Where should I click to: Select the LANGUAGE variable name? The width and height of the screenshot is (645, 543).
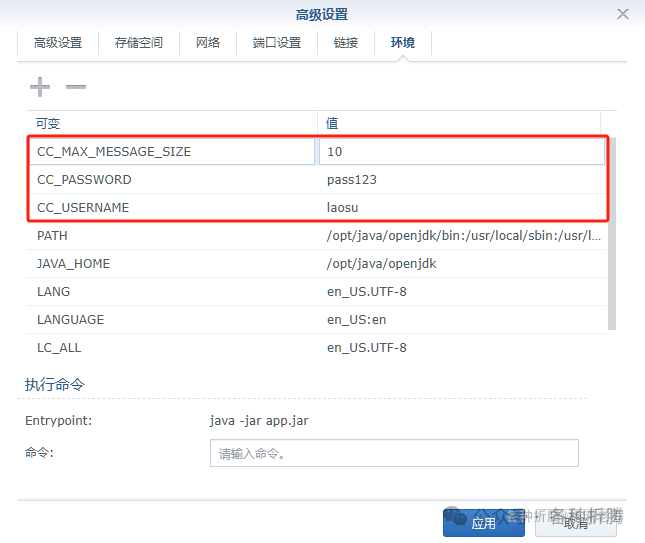70,320
